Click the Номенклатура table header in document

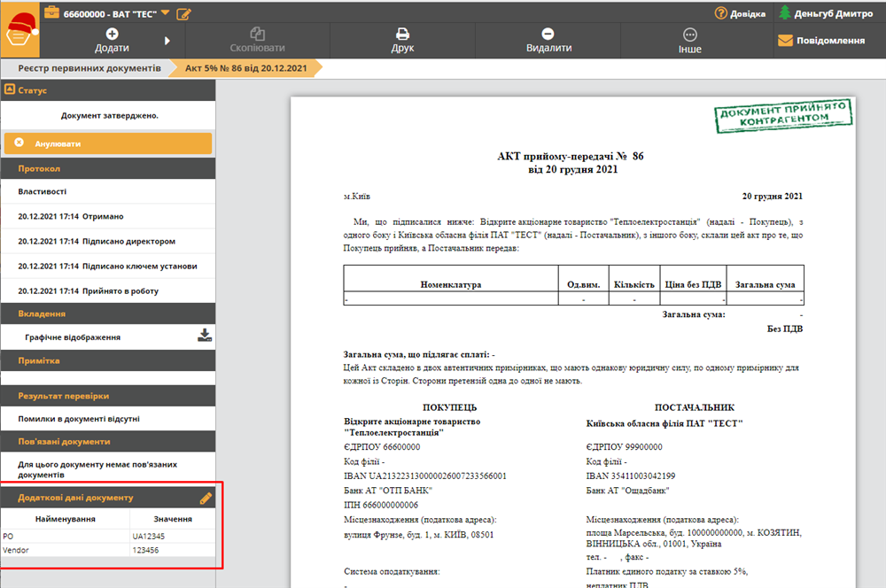[450, 284]
